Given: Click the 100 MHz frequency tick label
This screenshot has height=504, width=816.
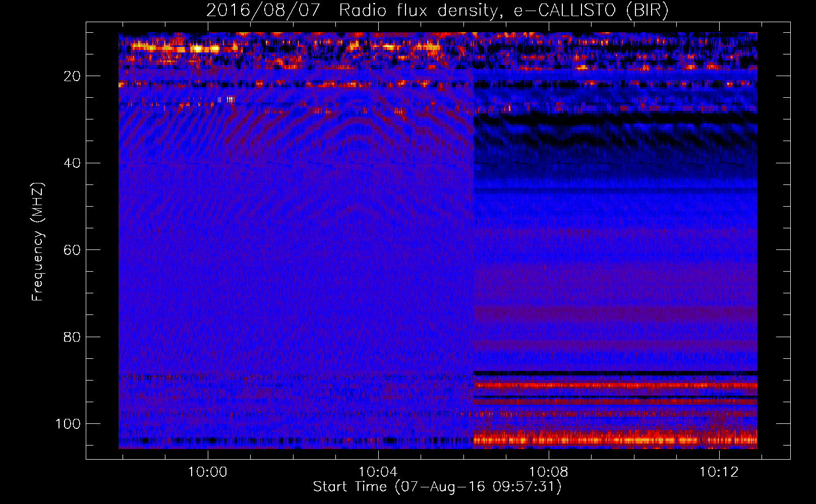Looking at the screenshot, I should [x=68, y=424].
